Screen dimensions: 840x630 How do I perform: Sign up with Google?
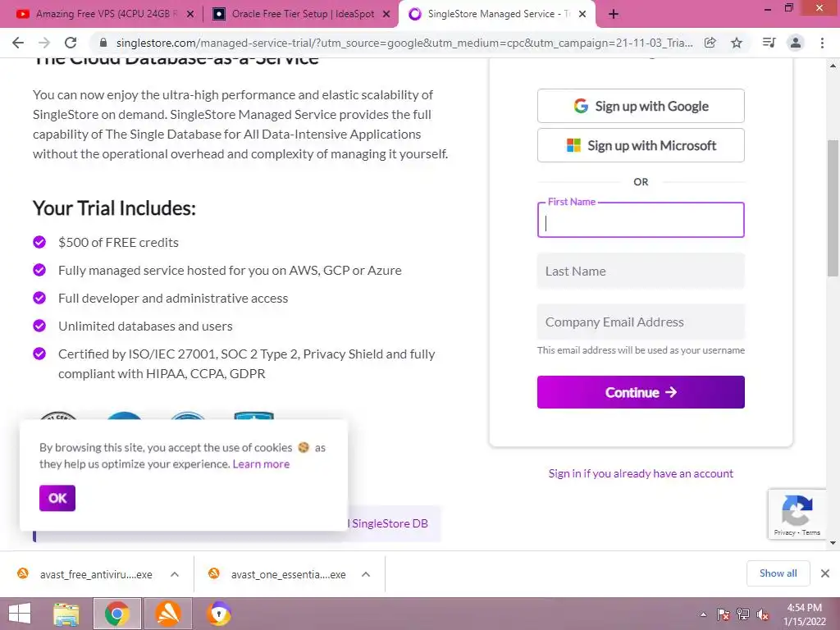click(x=641, y=106)
